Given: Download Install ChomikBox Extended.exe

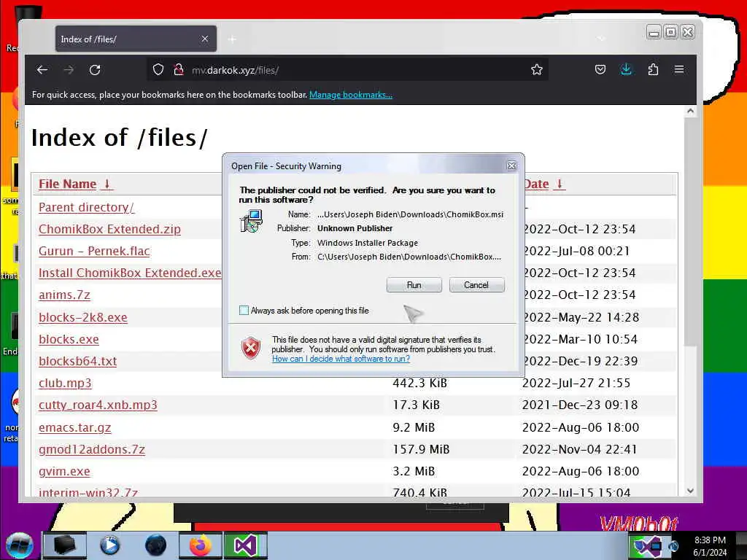Looking at the screenshot, I should tap(130, 273).
